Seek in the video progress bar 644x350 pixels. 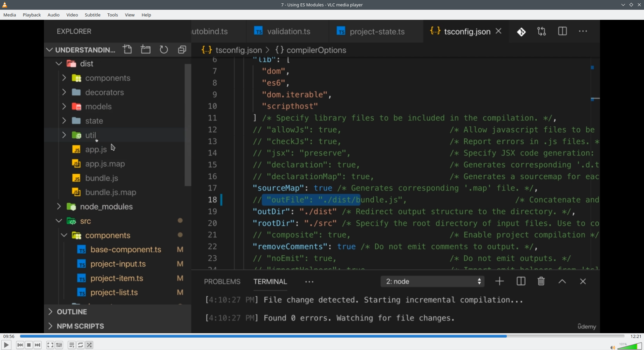click(x=322, y=336)
